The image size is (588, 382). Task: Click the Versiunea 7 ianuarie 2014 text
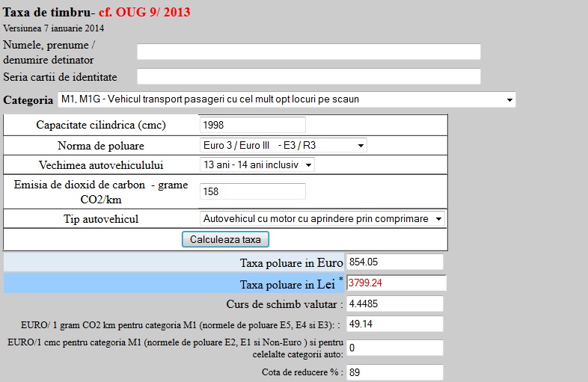click(x=54, y=28)
